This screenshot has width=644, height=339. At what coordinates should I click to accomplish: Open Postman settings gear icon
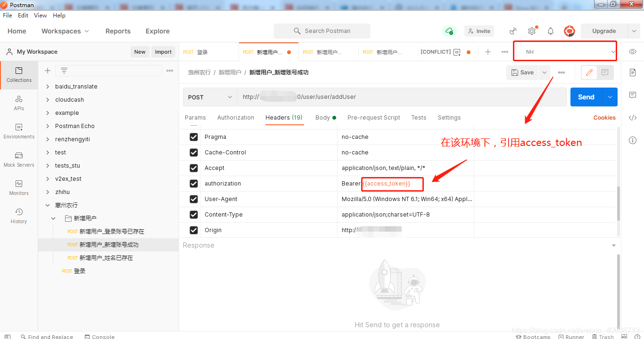click(532, 31)
